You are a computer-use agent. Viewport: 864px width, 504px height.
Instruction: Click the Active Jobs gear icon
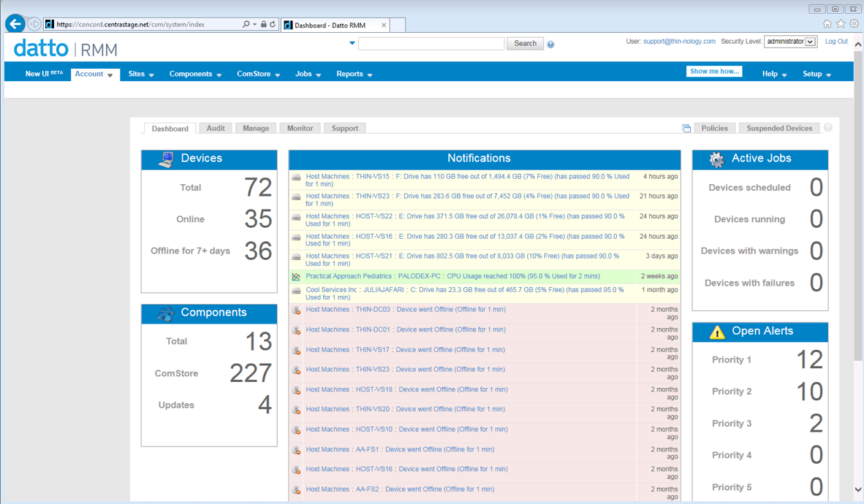[x=716, y=159]
